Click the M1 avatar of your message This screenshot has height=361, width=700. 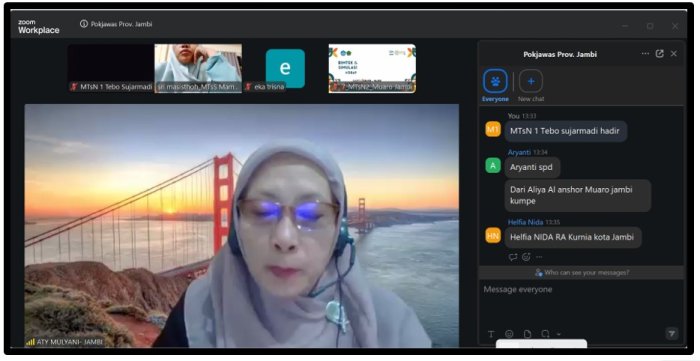(493, 129)
